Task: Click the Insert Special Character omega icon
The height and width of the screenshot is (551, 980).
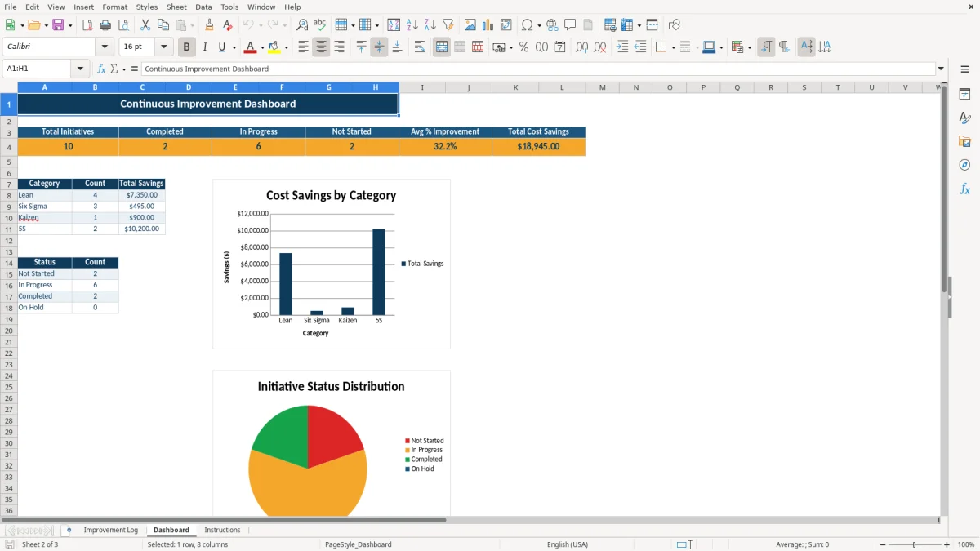Action: pyautogui.click(x=527, y=25)
